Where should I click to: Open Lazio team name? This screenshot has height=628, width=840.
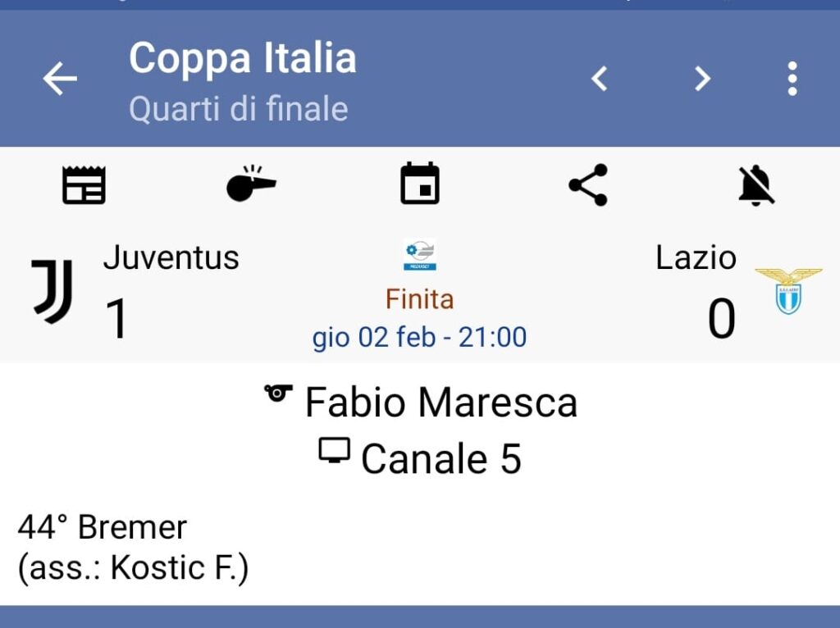[x=696, y=257]
